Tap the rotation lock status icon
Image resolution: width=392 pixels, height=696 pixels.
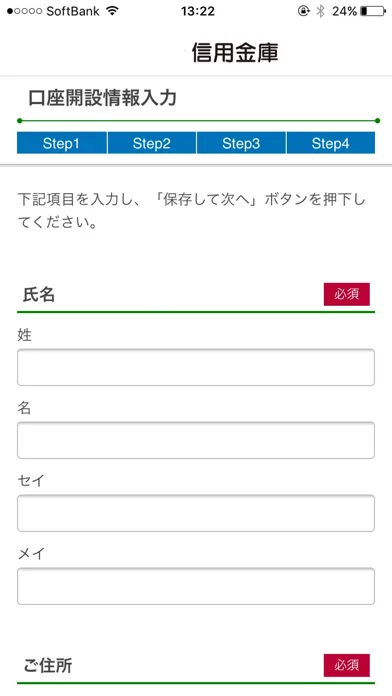303,12
